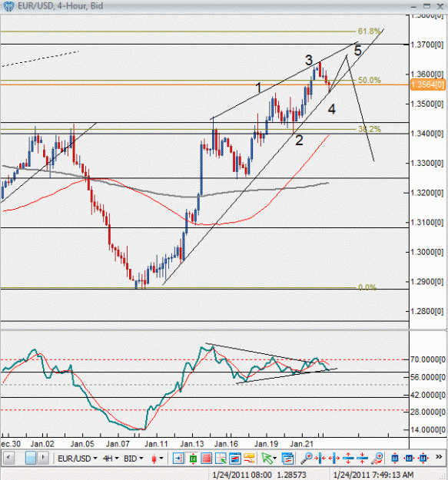The width and height of the screenshot is (448, 480).
Task: Click the Jan.19 date axis label
Action: click(266, 444)
